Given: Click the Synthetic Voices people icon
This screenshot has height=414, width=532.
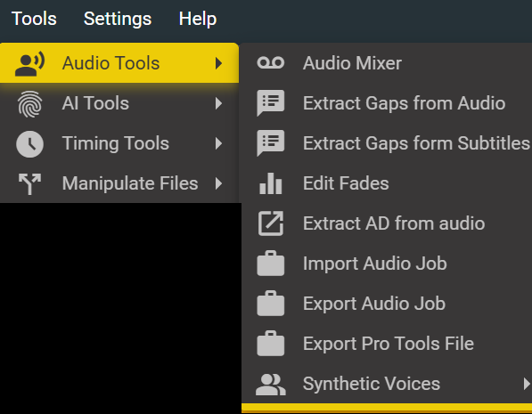Looking at the screenshot, I should (x=270, y=385).
